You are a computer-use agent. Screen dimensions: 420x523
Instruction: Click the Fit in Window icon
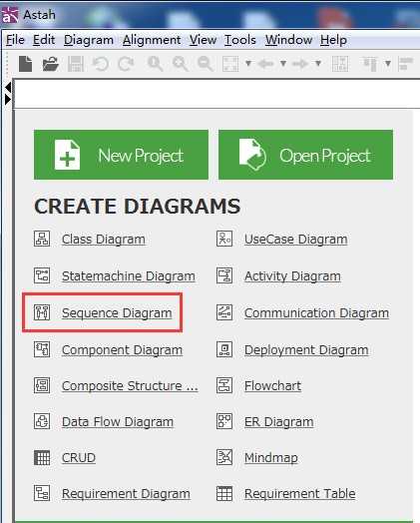230,63
